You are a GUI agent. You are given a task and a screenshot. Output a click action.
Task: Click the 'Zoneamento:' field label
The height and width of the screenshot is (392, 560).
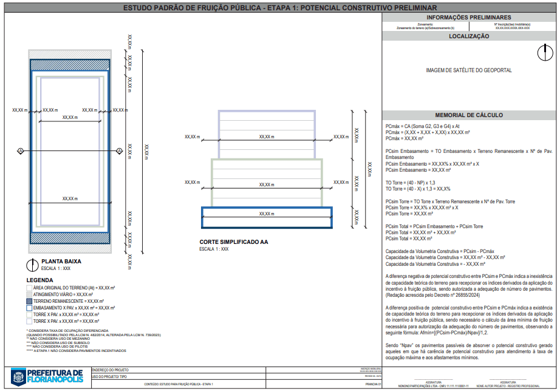[425, 24]
